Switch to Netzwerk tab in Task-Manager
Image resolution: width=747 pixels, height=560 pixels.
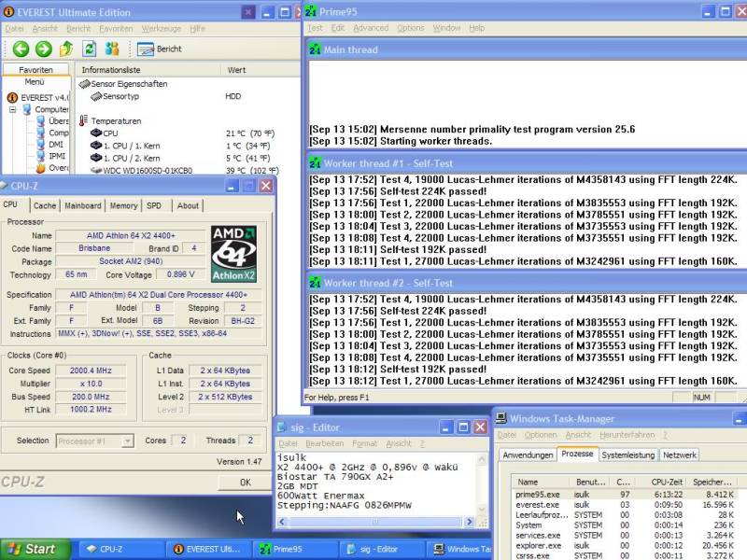pyautogui.click(x=680, y=455)
